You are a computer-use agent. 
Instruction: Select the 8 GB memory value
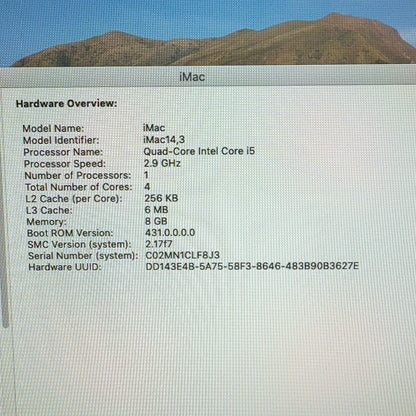point(156,221)
